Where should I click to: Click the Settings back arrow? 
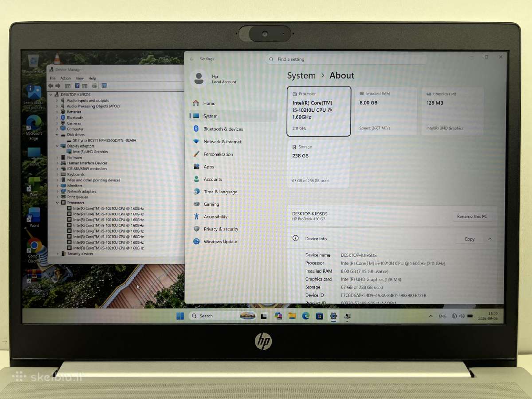[192, 59]
